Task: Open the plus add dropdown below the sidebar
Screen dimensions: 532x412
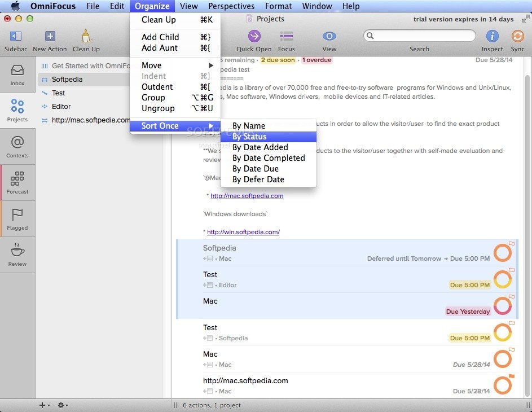Action: (x=45, y=405)
